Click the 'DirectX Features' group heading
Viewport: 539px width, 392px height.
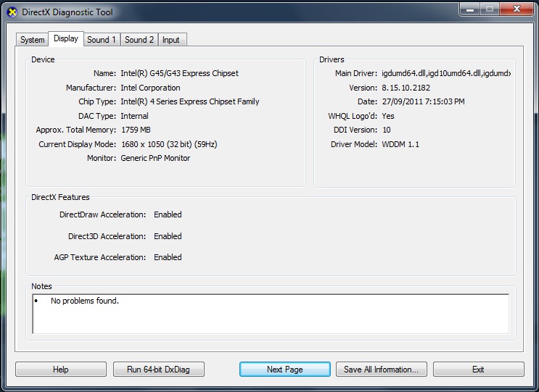click(x=60, y=197)
